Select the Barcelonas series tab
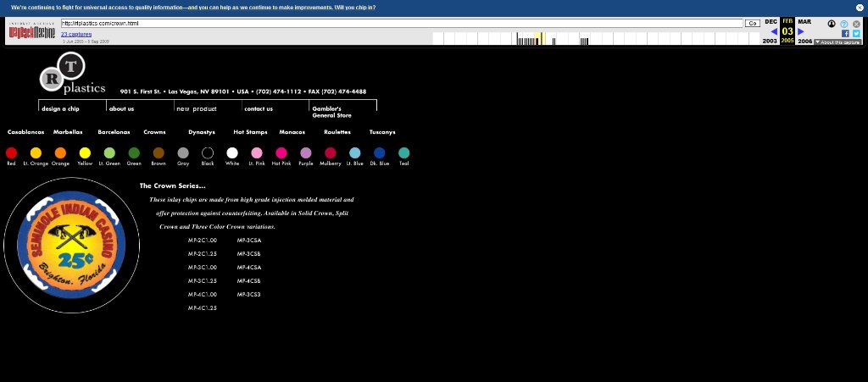 pyautogui.click(x=114, y=132)
